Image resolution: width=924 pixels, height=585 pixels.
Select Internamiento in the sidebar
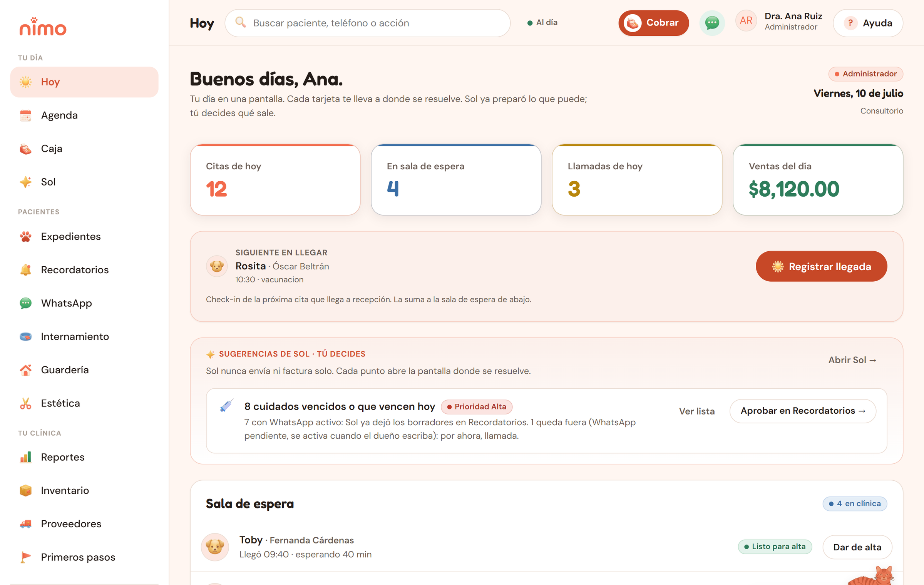pos(84,336)
